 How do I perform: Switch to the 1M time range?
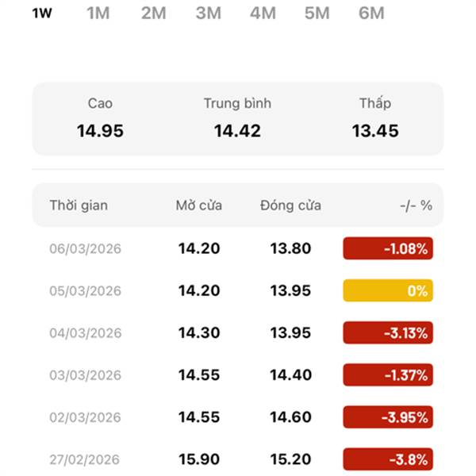tap(98, 13)
